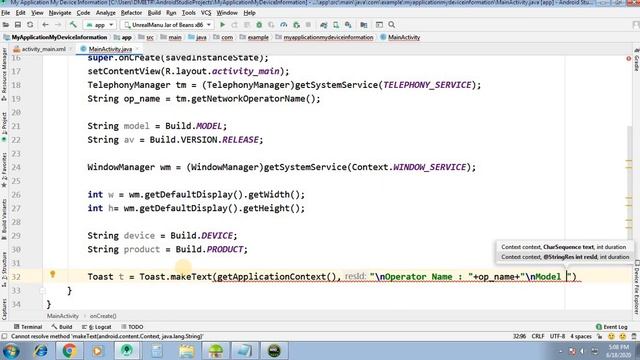Viewport: 640px width, 360px height.
Task: Open the Logcat tool window
Action: 97,327
